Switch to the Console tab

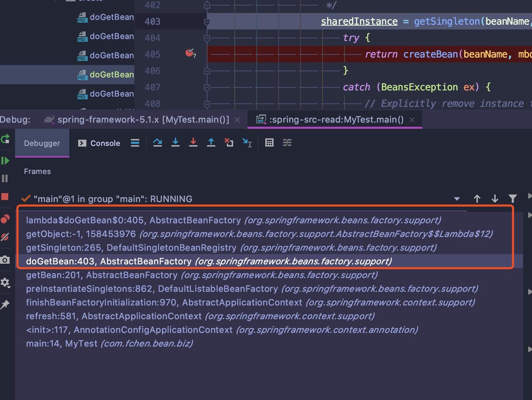(x=99, y=143)
